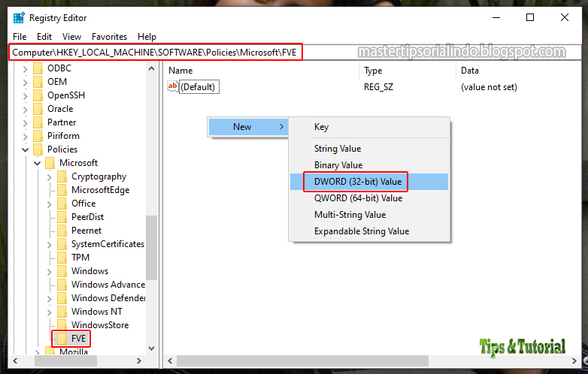588x374 pixels.
Task: Click the Windows NT folder icon
Action: point(62,312)
